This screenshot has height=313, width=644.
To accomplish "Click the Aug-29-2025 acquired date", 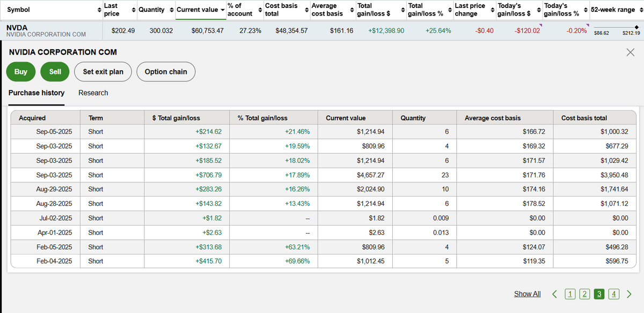I will [x=54, y=189].
